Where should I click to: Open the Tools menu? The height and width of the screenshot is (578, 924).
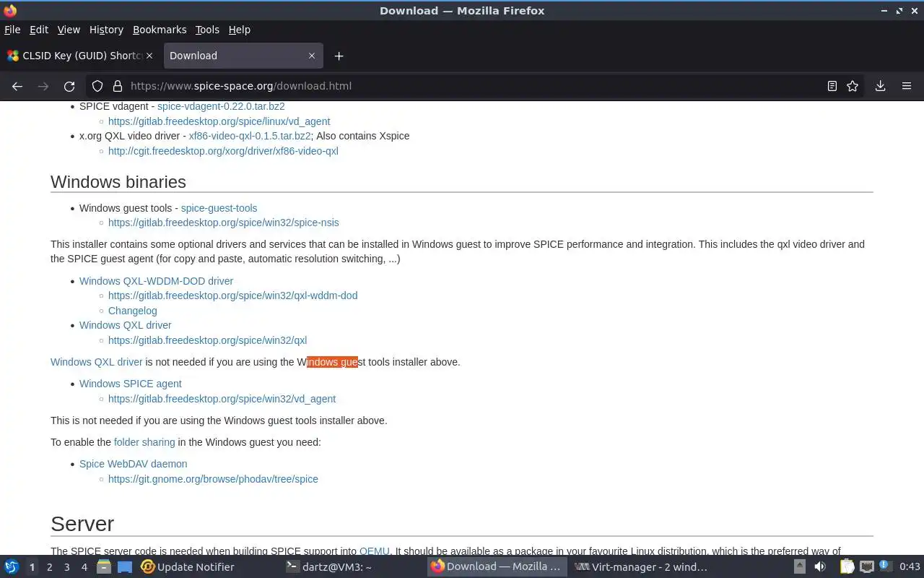pos(207,30)
